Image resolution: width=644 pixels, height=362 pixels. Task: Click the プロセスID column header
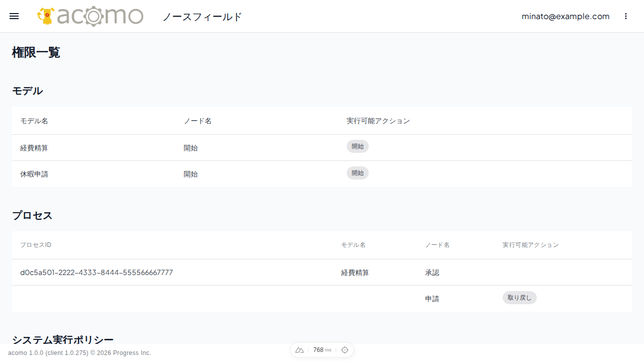(36, 245)
